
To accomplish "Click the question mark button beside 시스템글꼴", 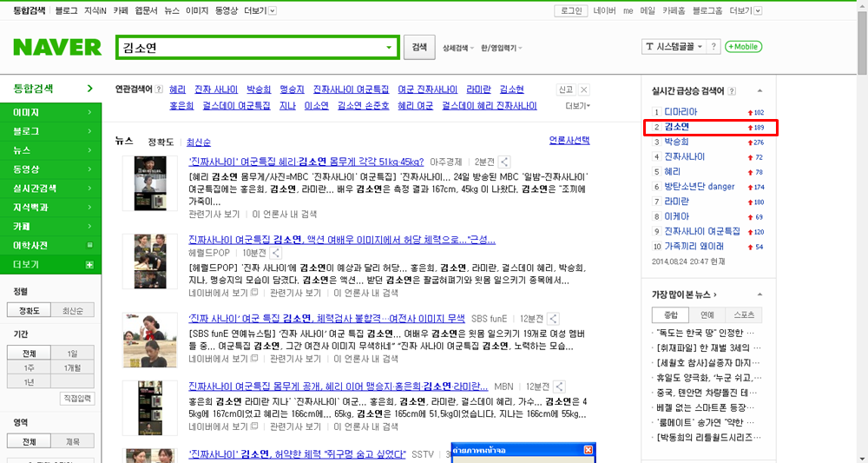I will pyautogui.click(x=713, y=47).
